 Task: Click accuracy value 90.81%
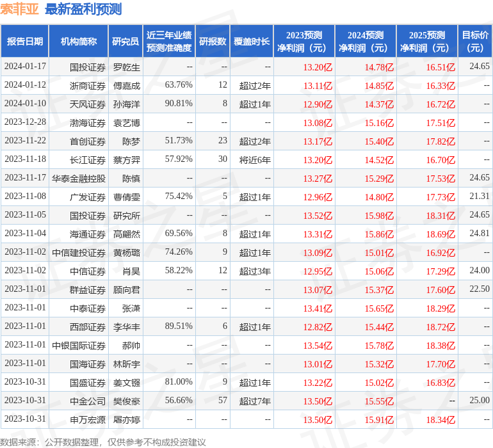179,104
